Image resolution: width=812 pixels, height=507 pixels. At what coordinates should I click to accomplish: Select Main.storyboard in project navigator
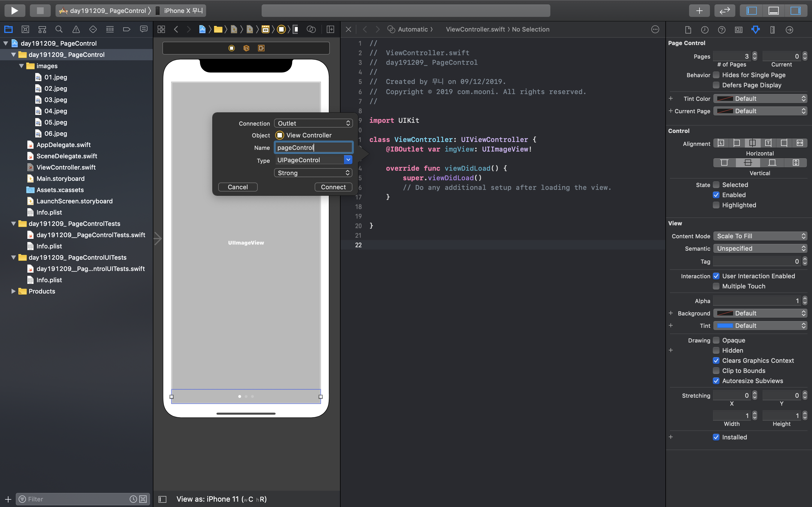point(60,178)
